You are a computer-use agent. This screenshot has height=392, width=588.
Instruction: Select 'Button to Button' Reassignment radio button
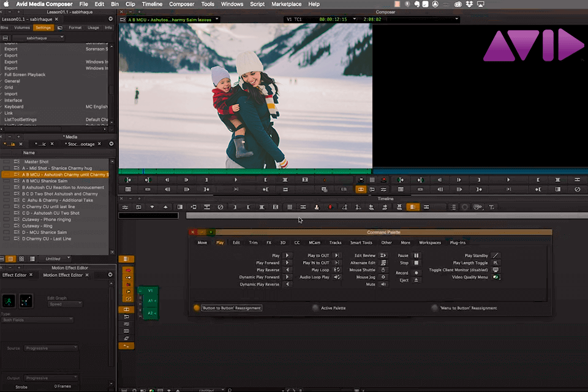[x=197, y=308]
